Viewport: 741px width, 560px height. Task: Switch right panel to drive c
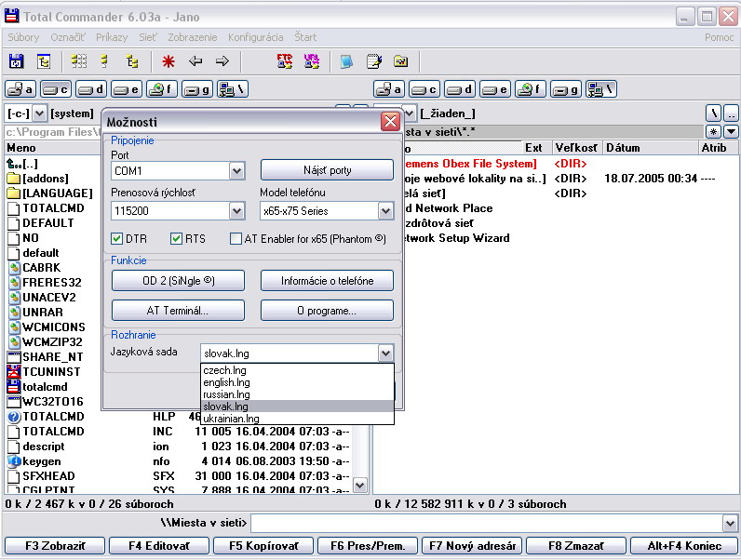[x=424, y=89]
